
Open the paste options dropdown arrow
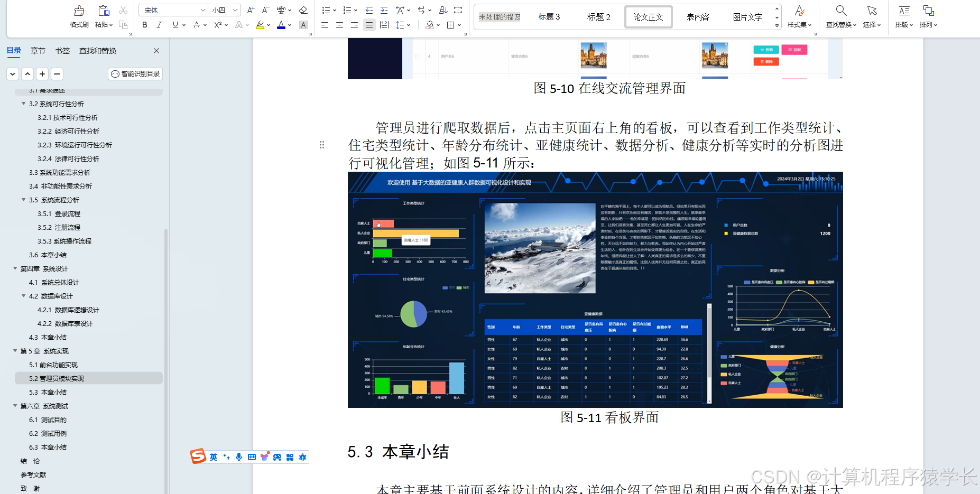point(111,25)
